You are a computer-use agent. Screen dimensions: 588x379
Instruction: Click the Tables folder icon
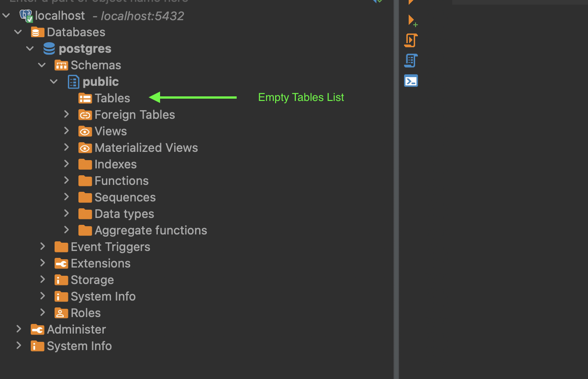85,98
